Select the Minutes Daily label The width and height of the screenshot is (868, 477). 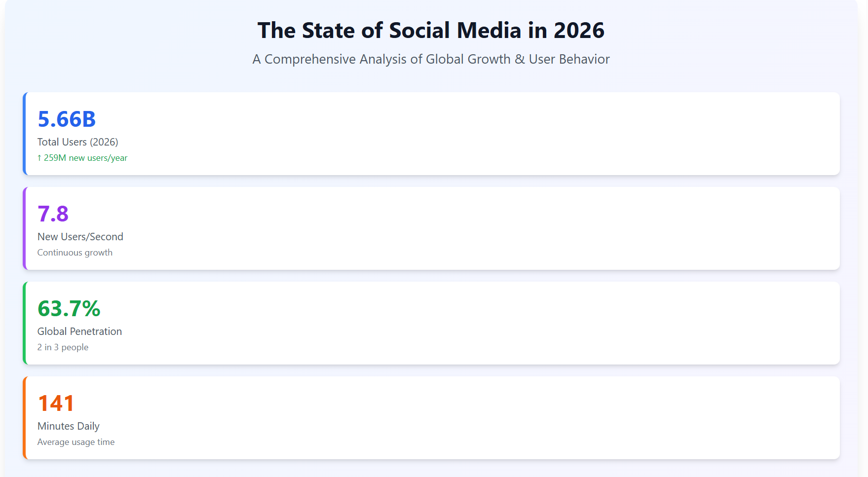pyautogui.click(x=69, y=426)
